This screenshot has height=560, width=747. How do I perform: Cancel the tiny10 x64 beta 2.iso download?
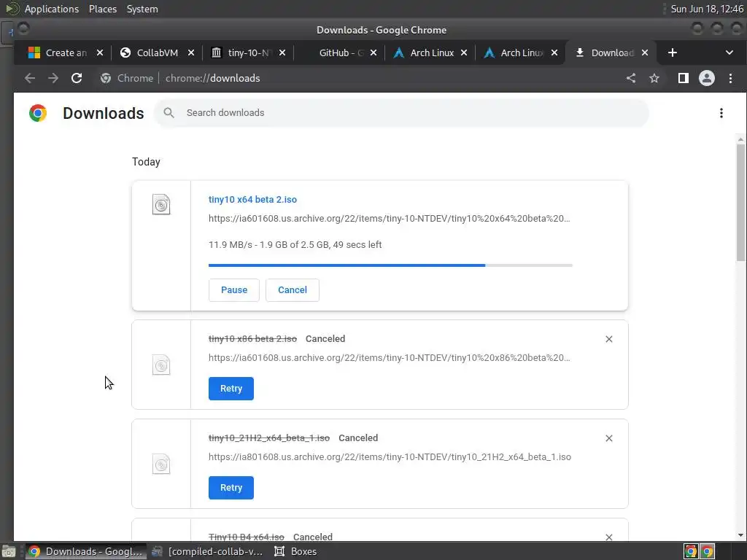[x=292, y=290]
